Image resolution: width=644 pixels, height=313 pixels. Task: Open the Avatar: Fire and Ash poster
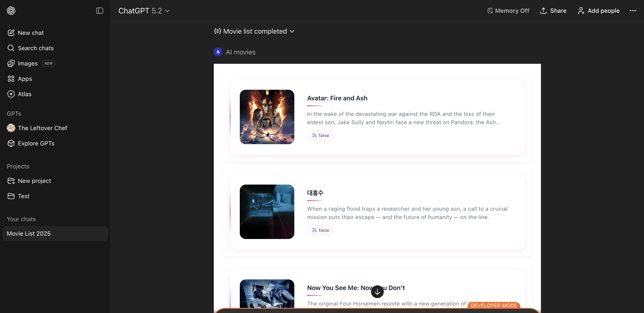click(267, 117)
